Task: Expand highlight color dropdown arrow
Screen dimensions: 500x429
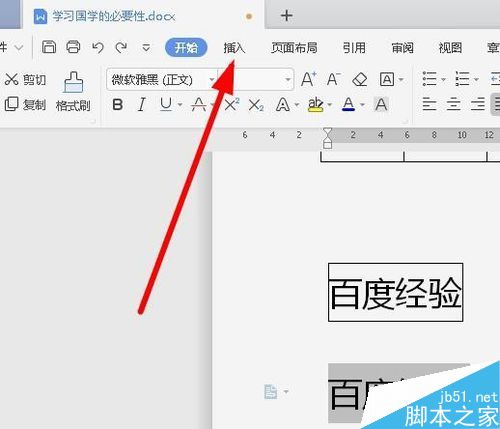Action: coord(330,105)
